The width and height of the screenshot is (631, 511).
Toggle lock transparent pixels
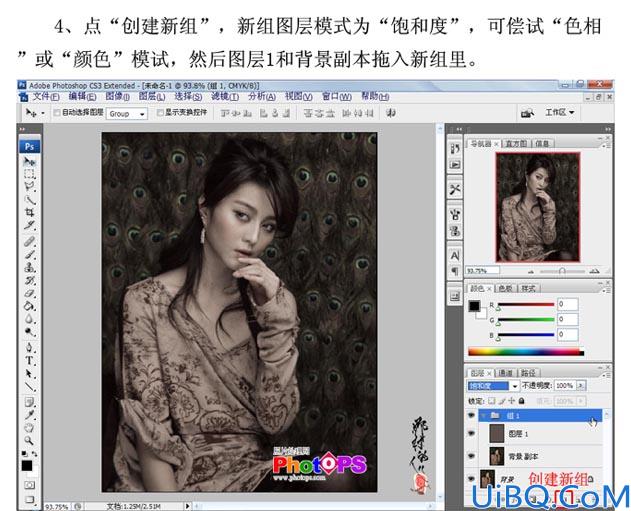[492, 401]
